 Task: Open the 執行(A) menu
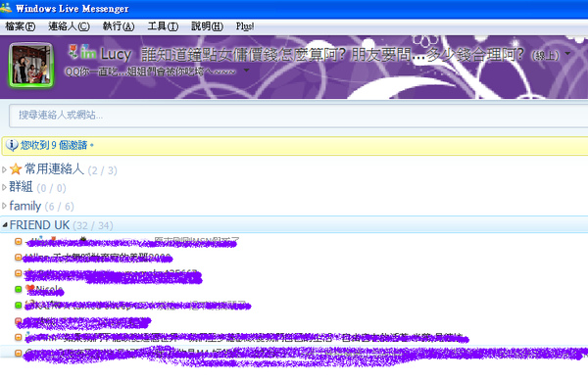point(119,26)
